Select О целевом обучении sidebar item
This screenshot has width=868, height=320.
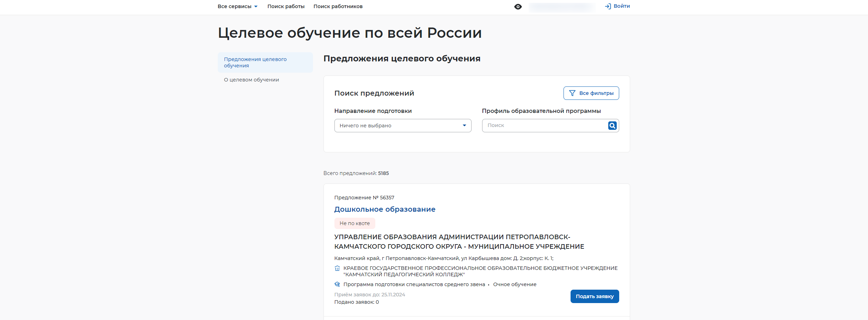[x=251, y=80]
